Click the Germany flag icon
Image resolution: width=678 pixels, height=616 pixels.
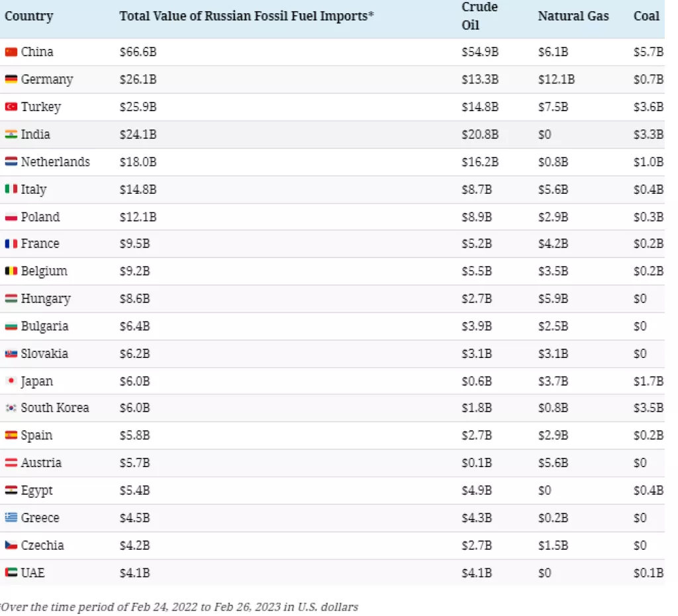(11, 79)
